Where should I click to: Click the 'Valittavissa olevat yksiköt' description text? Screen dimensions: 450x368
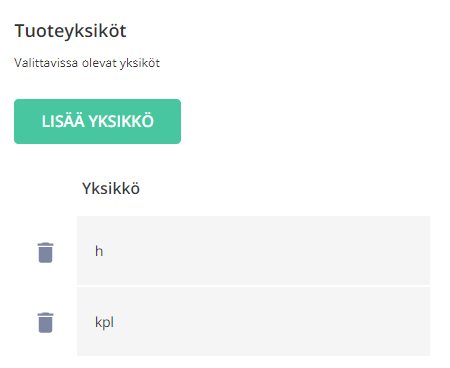coord(87,63)
